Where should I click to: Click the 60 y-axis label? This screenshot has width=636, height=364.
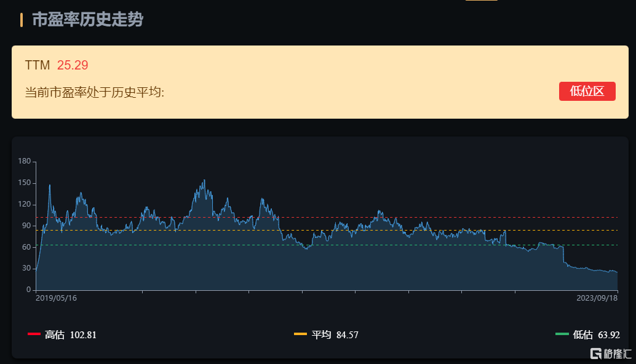[x=26, y=247]
